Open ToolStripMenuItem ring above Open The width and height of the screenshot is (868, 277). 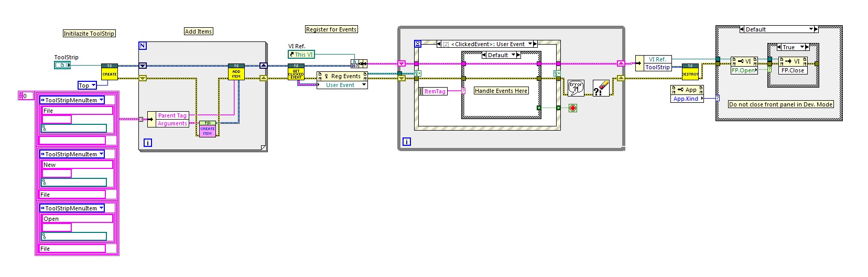[x=101, y=208]
